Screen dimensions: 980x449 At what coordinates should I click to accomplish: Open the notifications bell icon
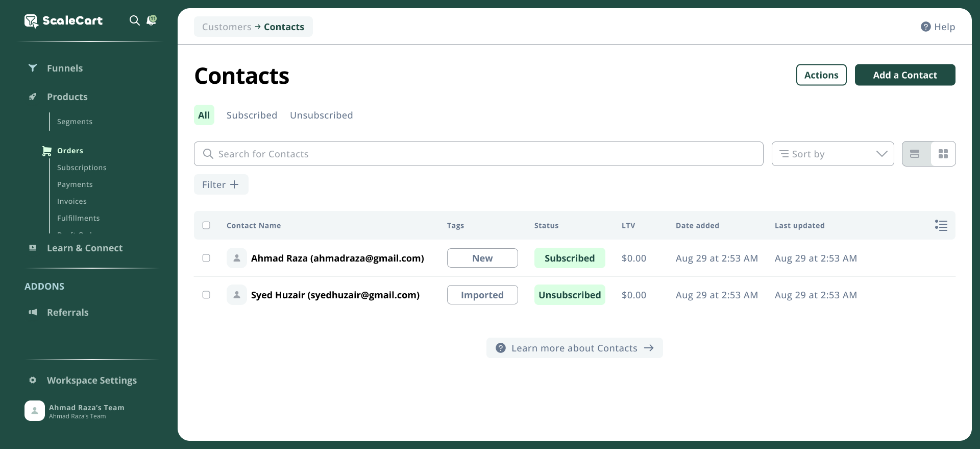[151, 20]
